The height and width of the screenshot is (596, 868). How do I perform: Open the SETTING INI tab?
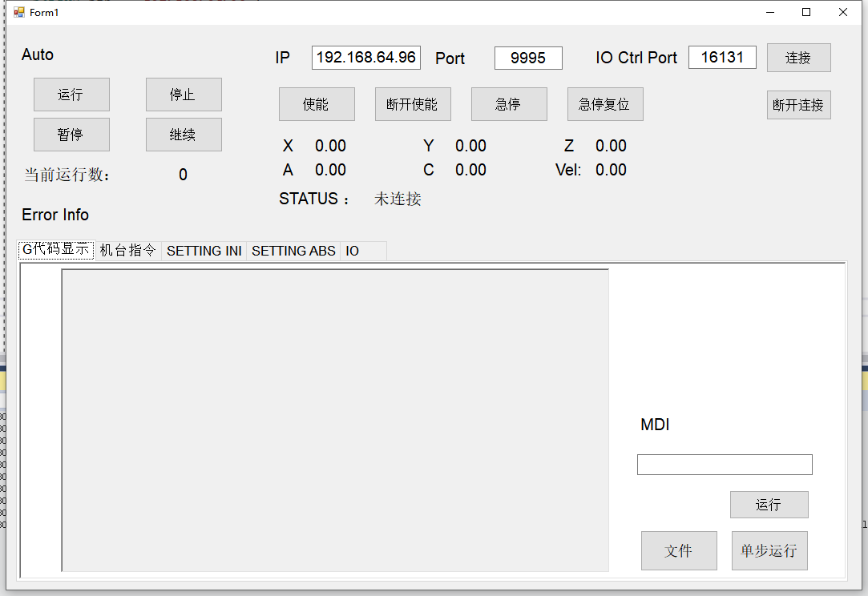[204, 251]
